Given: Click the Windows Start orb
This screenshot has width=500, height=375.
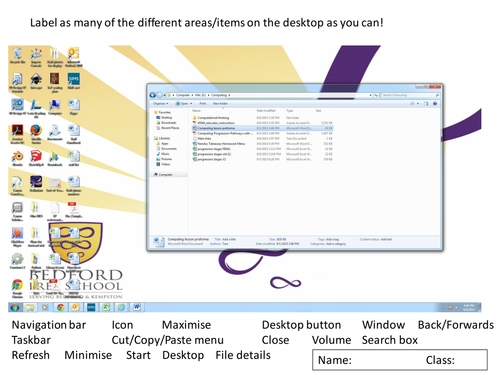Looking at the screenshot, I should pyautogui.click(x=14, y=307).
